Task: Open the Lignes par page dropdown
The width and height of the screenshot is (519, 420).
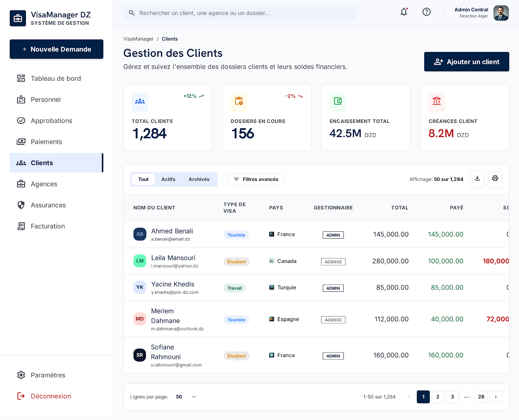Action: [x=186, y=397]
